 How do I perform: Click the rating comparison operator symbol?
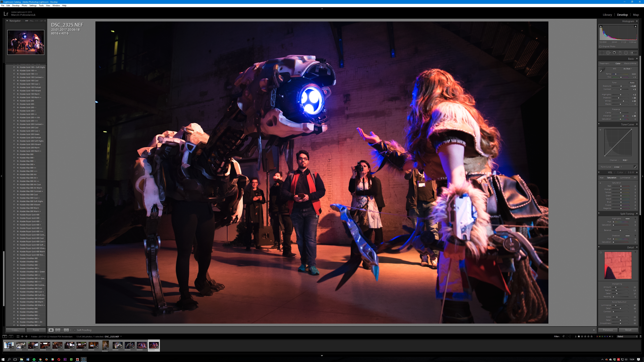click(x=576, y=337)
